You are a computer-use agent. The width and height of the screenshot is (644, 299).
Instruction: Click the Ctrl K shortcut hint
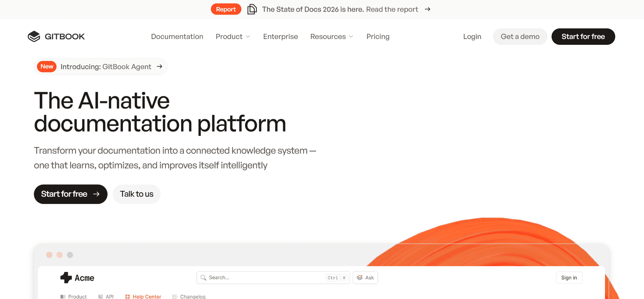pos(337,277)
